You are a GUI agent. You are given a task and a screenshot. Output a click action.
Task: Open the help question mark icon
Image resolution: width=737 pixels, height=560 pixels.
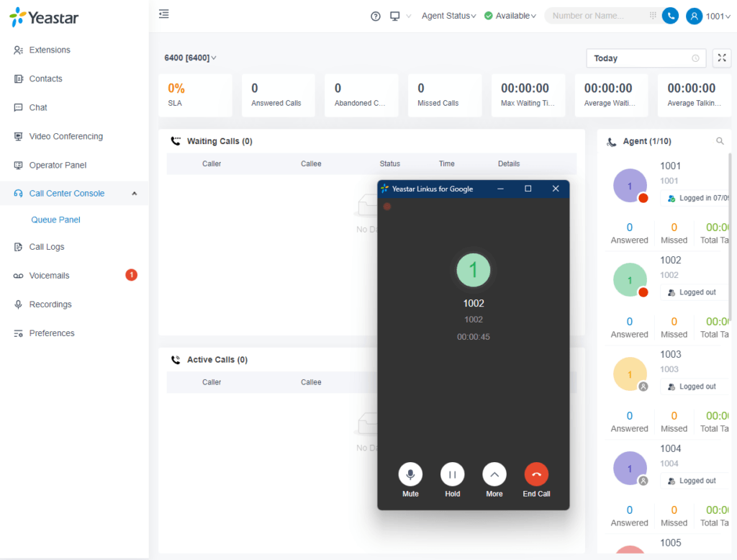[375, 16]
